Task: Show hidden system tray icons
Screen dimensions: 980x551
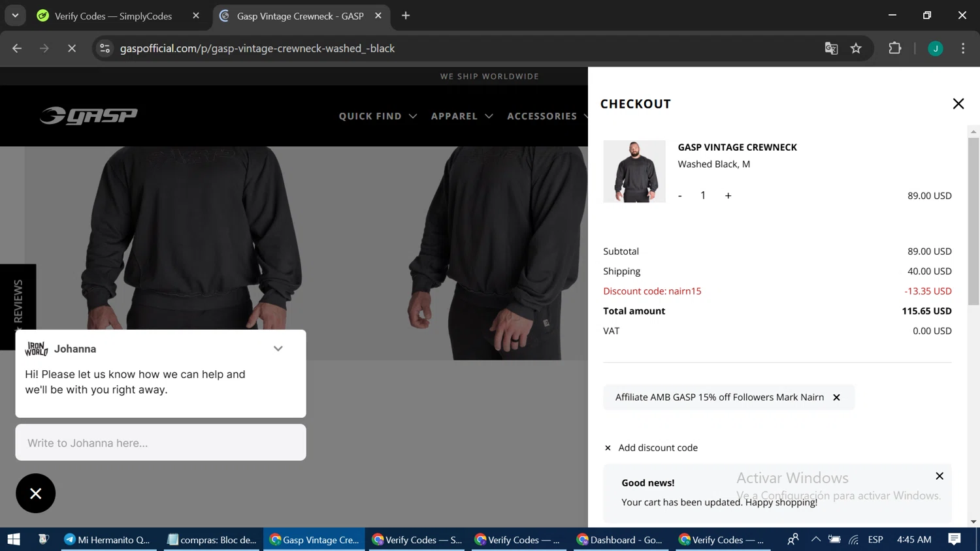Action: tap(815, 539)
